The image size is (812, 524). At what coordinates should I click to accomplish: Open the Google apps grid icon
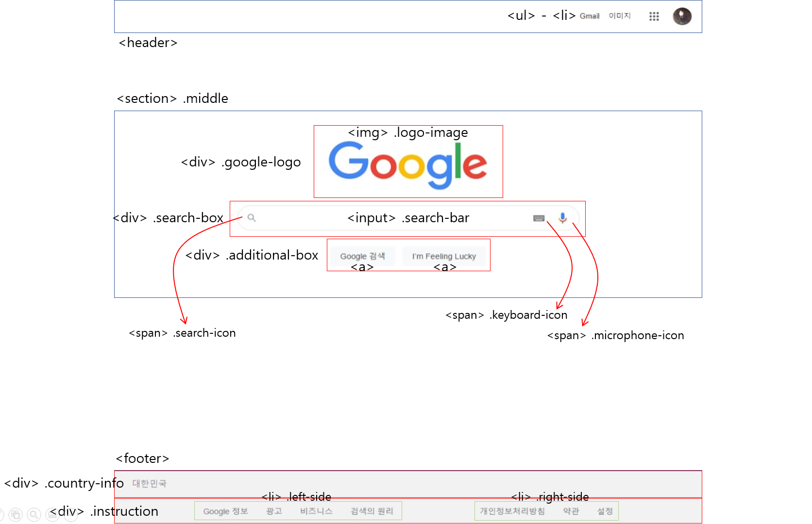pyautogui.click(x=654, y=16)
